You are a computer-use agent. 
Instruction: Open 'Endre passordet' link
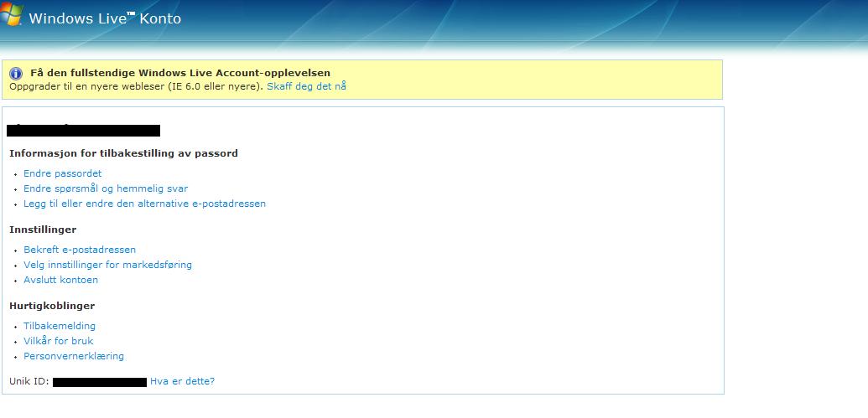pyautogui.click(x=63, y=173)
